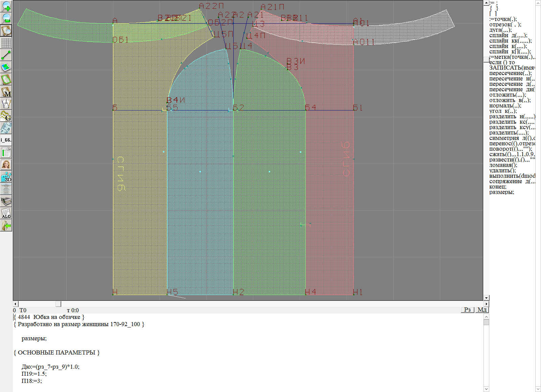Select the line segment tool icon
The image size is (541, 392).
6,55
